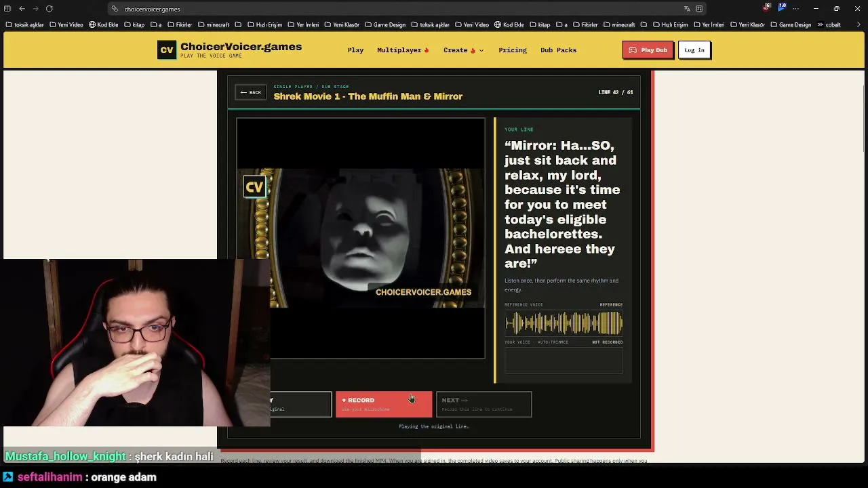Click the 'Listen once, then perform' instruction text
Screen dimensions: 868x488
pyautogui.click(x=561, y=285)
